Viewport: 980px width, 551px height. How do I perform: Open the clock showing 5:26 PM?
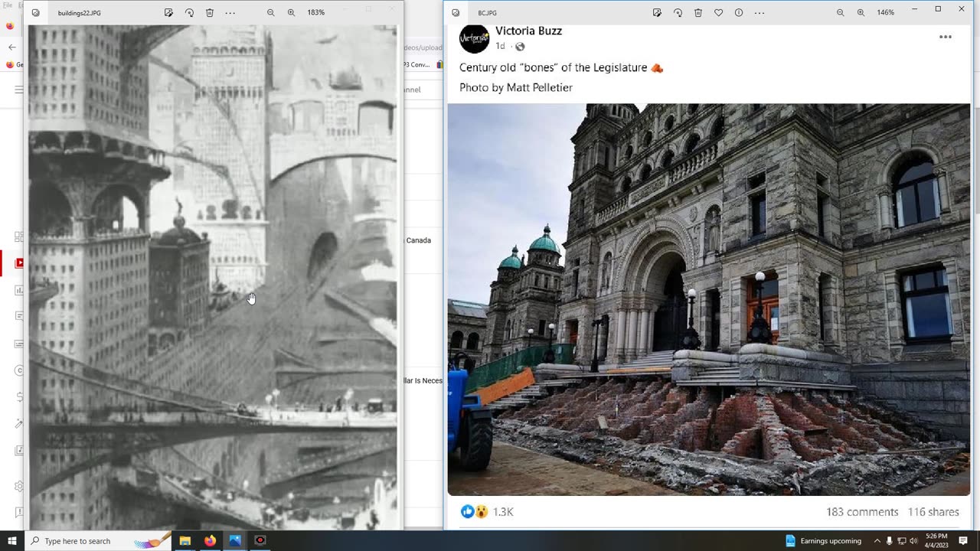pos(936,541)
